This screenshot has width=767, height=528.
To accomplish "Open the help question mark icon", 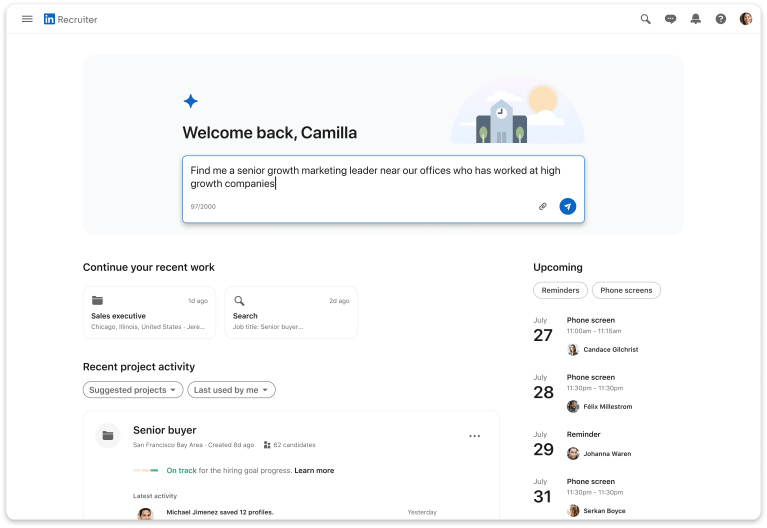I will (721, 19).
